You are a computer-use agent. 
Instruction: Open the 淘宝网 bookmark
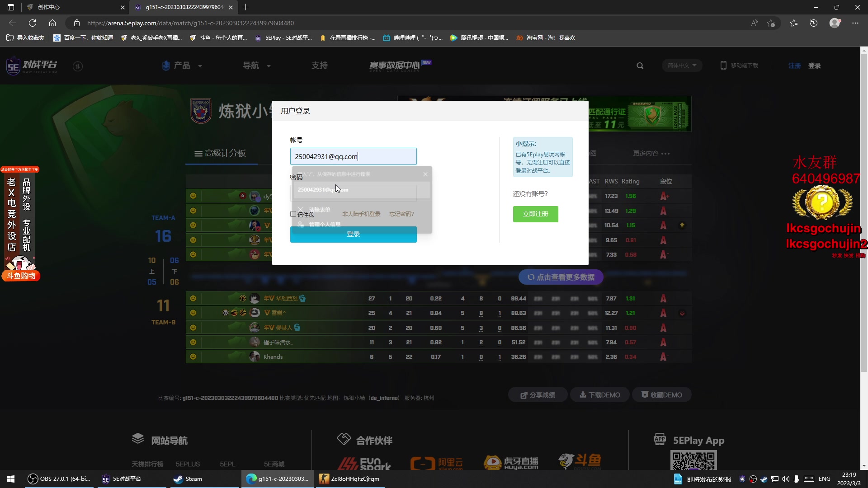(x=546, y=38)
